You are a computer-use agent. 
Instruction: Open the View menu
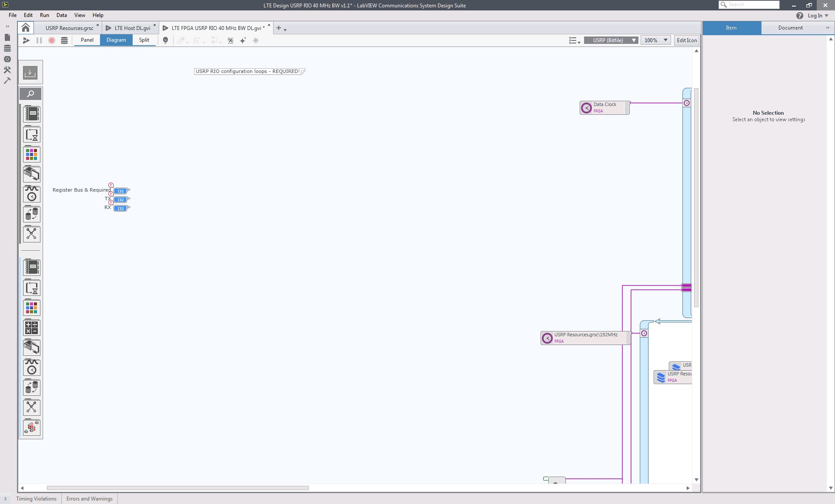pos(80,15)
